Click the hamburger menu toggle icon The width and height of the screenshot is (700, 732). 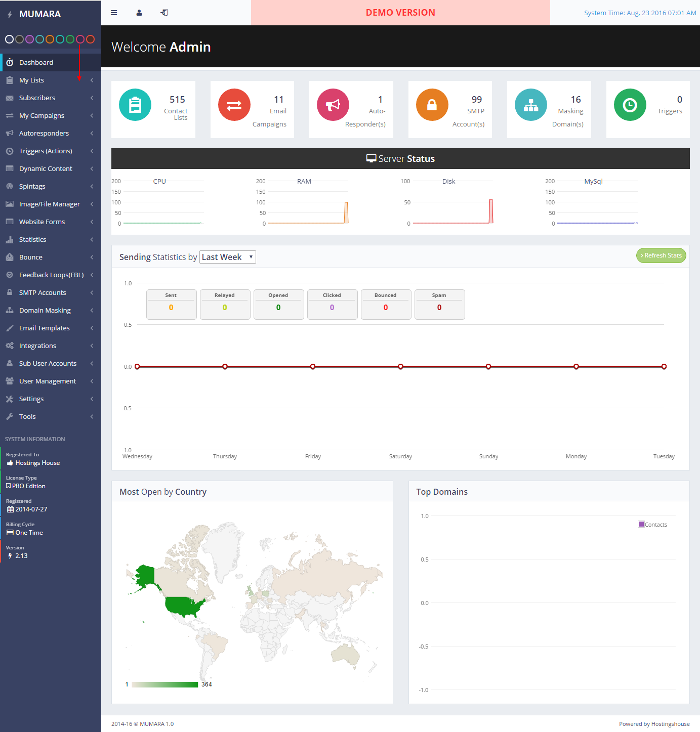114,13
